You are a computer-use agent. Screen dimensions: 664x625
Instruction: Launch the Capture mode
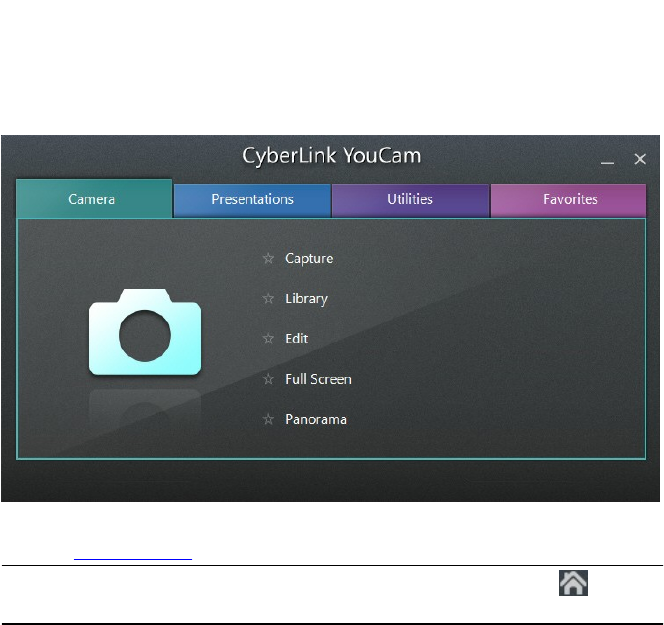tap(309, 258)
